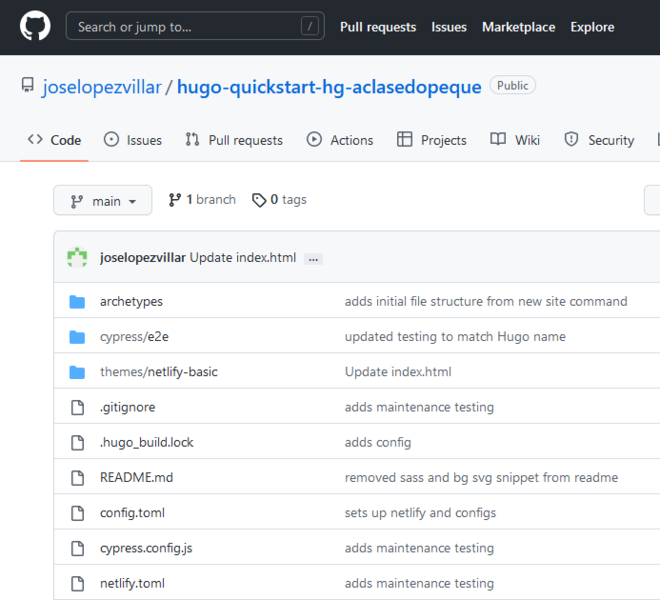This screenshot has width=660, height=600.
Task: Expand the main branch selector dropdown
Action: 103,200
